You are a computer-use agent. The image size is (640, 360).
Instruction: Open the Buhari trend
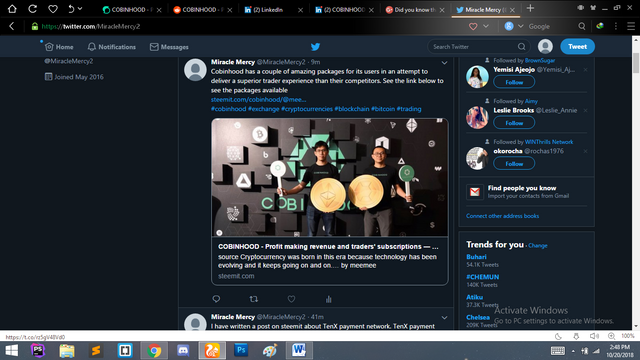(x=476, y=257)
